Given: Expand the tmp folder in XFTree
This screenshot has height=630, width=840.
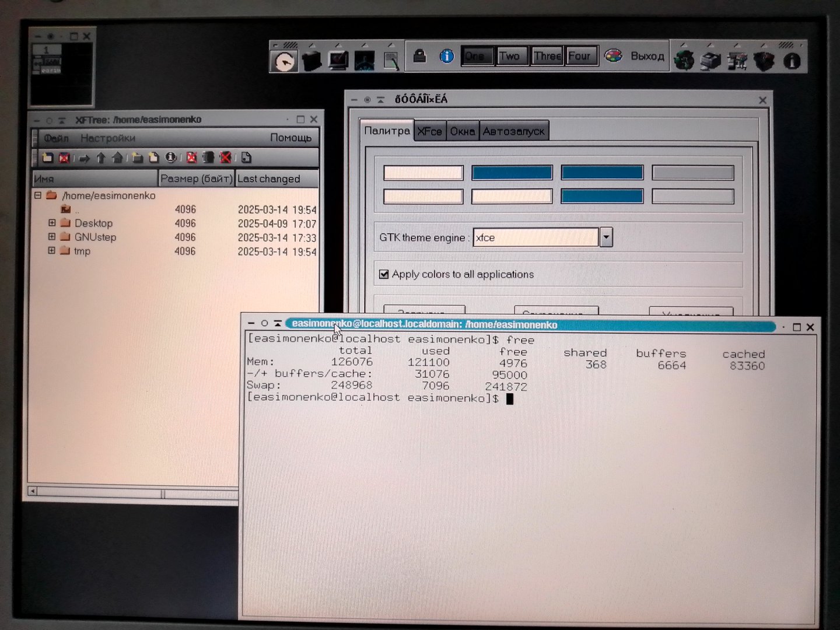Looking at the screenshot, I should point(52,251).
